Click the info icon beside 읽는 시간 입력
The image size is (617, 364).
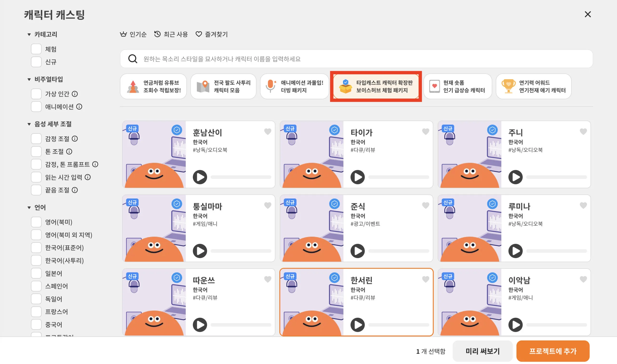87,177
